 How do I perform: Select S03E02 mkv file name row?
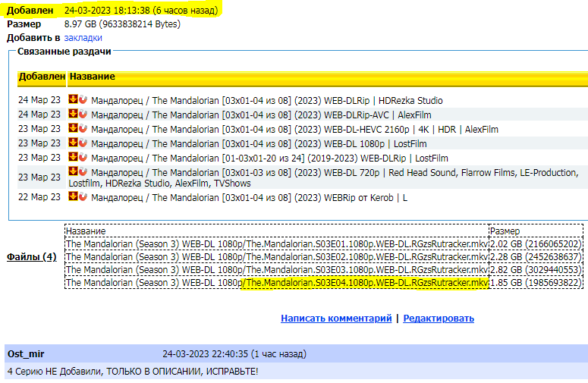click(x=277, y=257)
